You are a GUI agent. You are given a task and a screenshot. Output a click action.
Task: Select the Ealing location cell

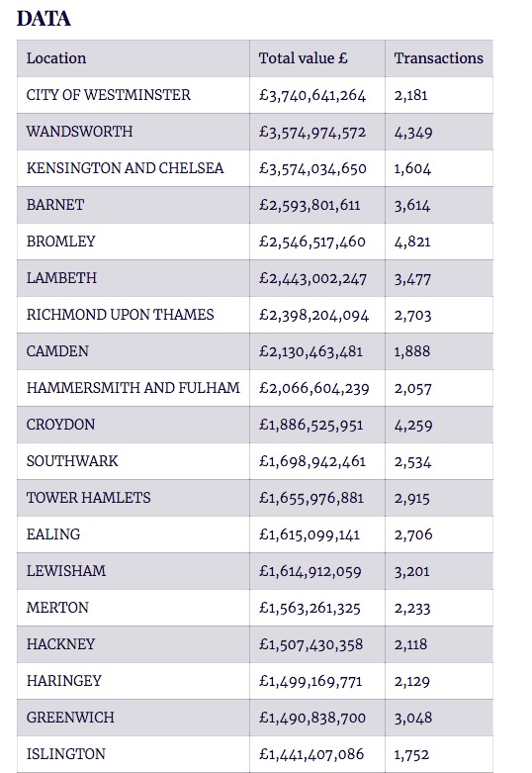(x=133, y=533)
